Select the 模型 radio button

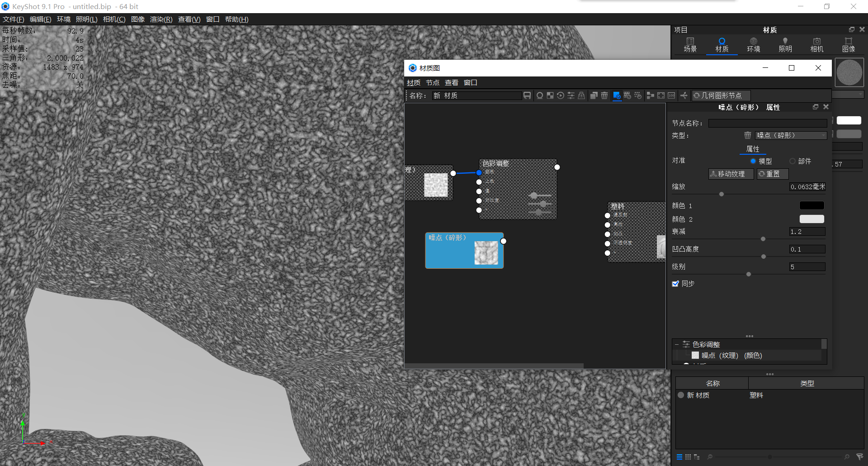(x=753, y=161)
